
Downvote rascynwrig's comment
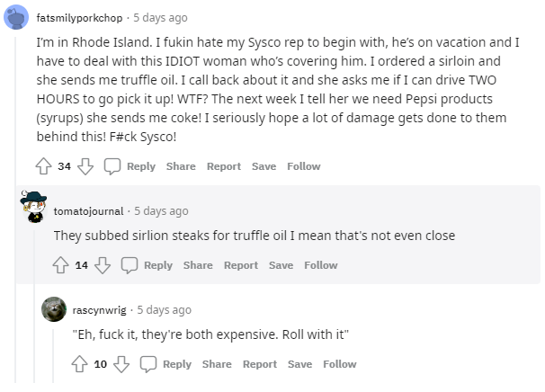[121, 364]
